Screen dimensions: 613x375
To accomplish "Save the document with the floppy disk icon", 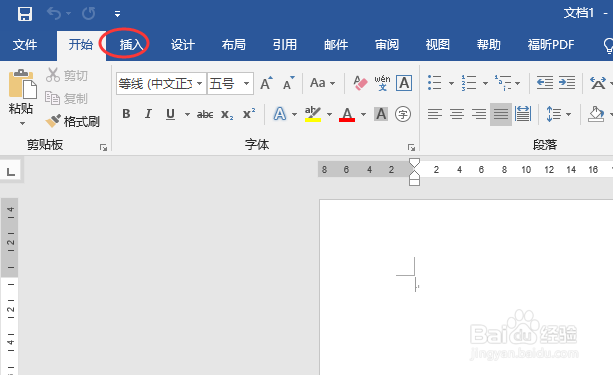I will [25, 14].
